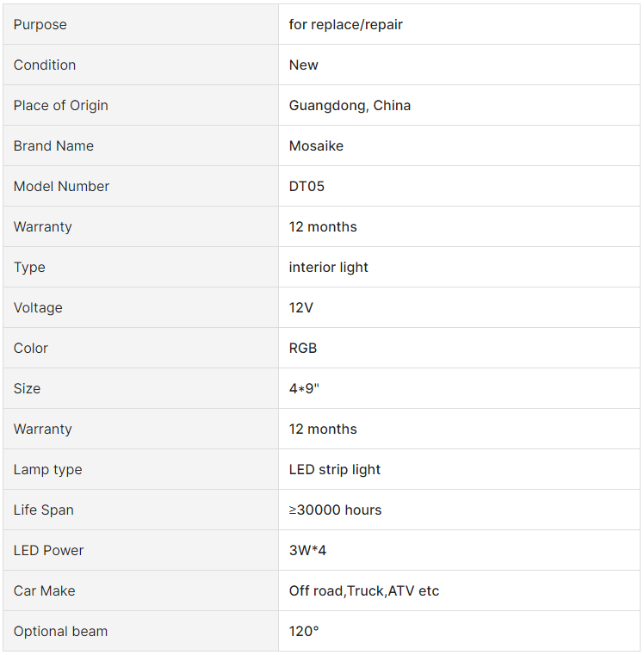Select the Brand Name 'Mosaike' text
Viewport: 644px width, 655px height.
[316, 145]
